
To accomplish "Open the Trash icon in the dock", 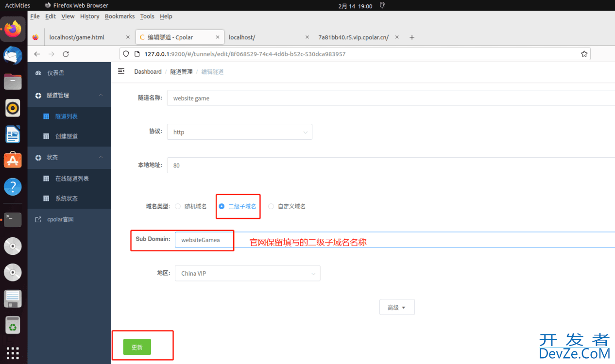I will (13, 325).
